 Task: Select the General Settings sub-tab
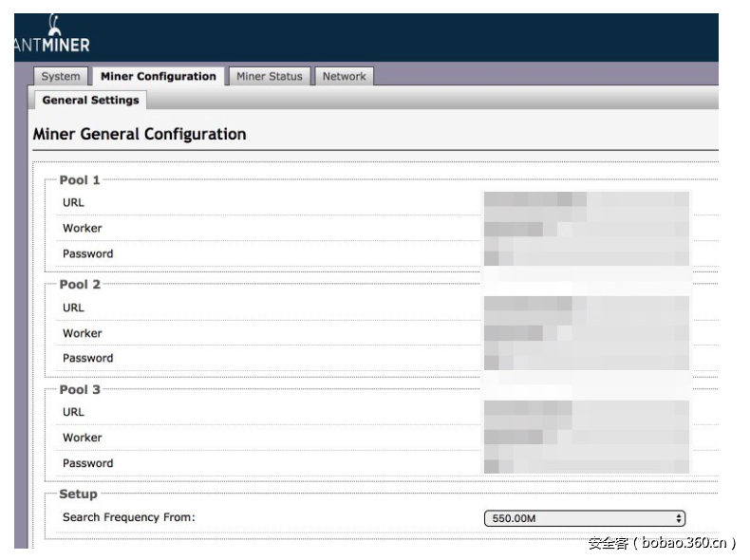90,101
